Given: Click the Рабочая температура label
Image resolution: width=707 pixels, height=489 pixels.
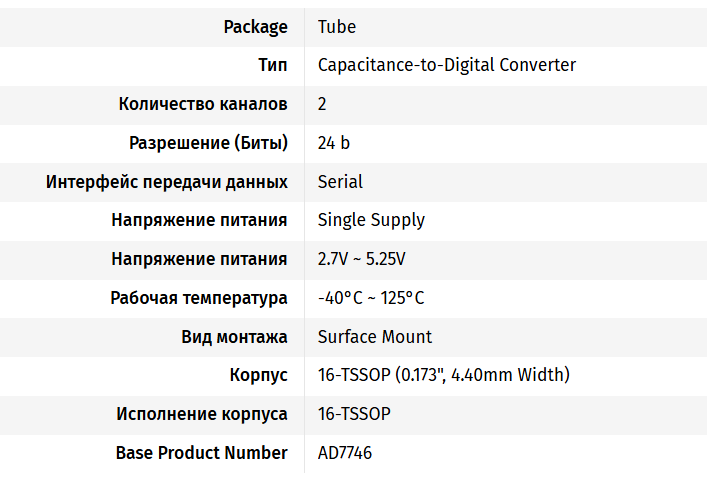Looking at the screenshot, I should pos(199,298).
